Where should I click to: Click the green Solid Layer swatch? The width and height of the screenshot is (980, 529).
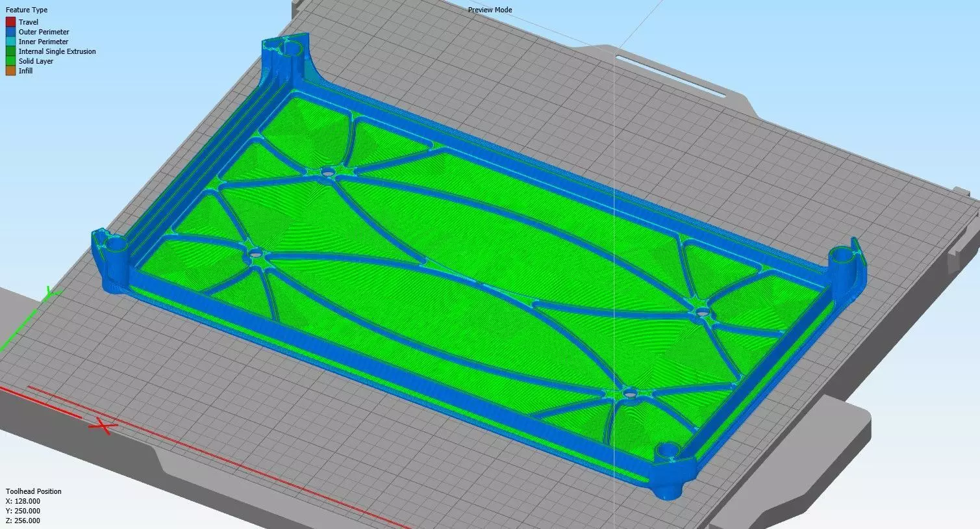(x=10, y=61)
